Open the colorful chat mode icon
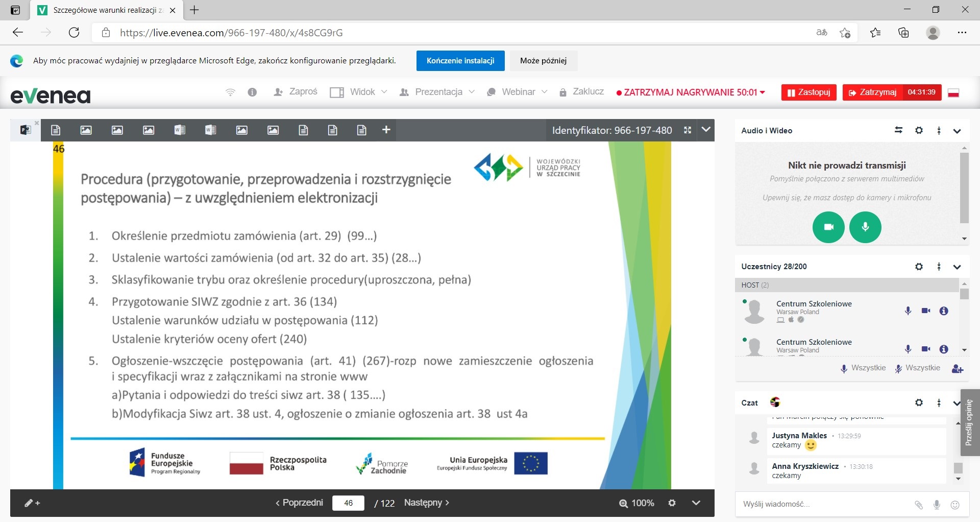This screenshot has height=522, width=980. 775,402
